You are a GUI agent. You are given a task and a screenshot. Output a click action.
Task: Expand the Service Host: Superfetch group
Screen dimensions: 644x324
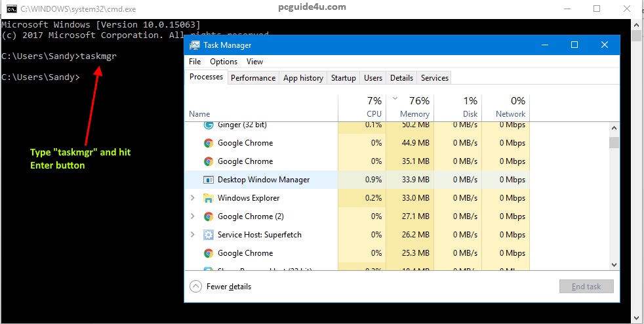click(x=192, y=235)
